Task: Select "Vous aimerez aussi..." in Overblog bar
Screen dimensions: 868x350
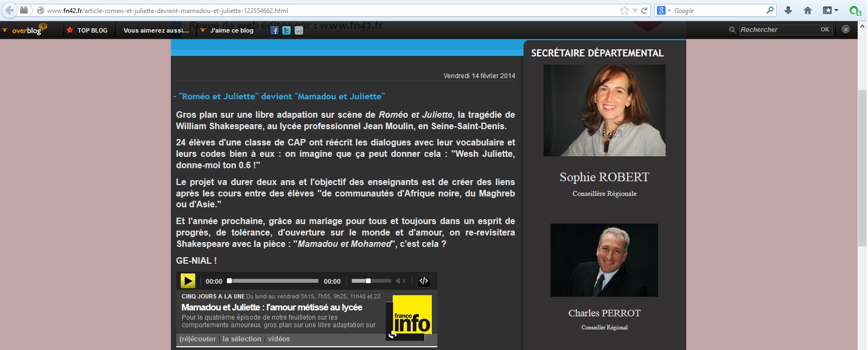Action: coord(156,30)
